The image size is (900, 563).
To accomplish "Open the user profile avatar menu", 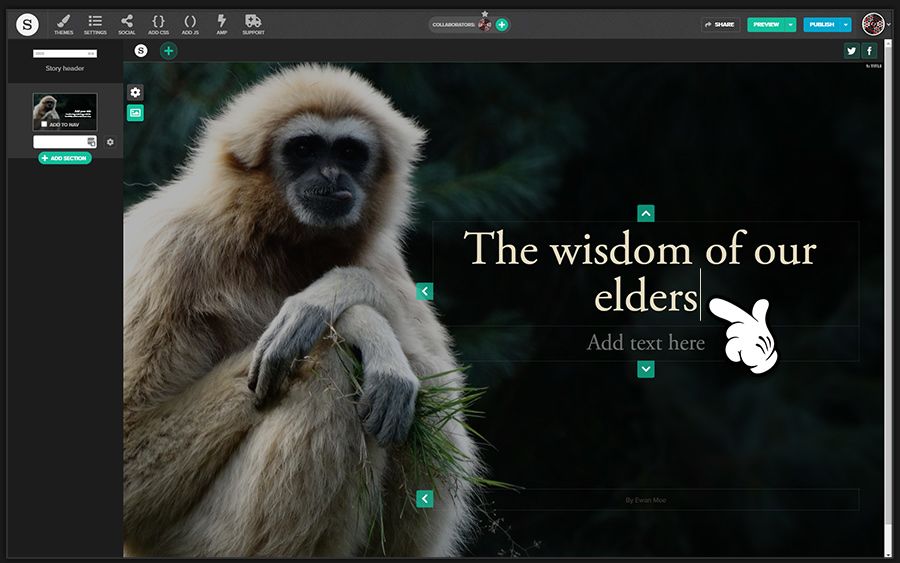I will point(873,24).
